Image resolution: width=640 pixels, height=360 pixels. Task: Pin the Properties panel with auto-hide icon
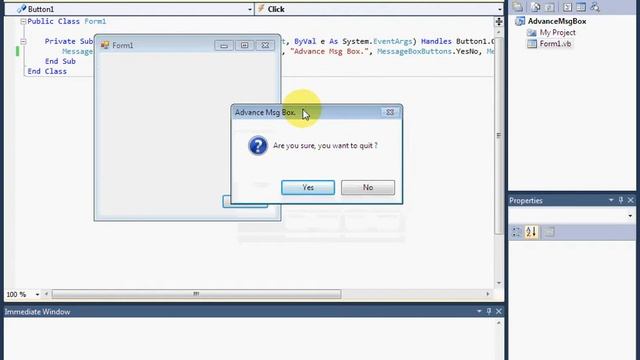[620, 200]
